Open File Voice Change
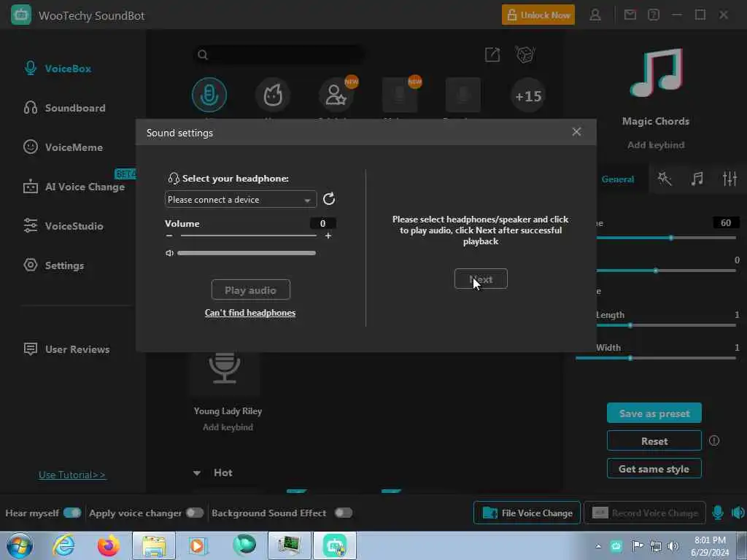Image resolution: width=747 pixels, height=560 pixels. pos(527,513)
